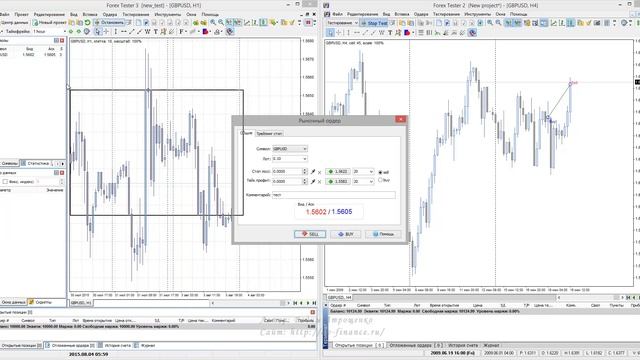
Task: Click the green 1.5583 take profit price button
Action: click(x=338, y=181)
